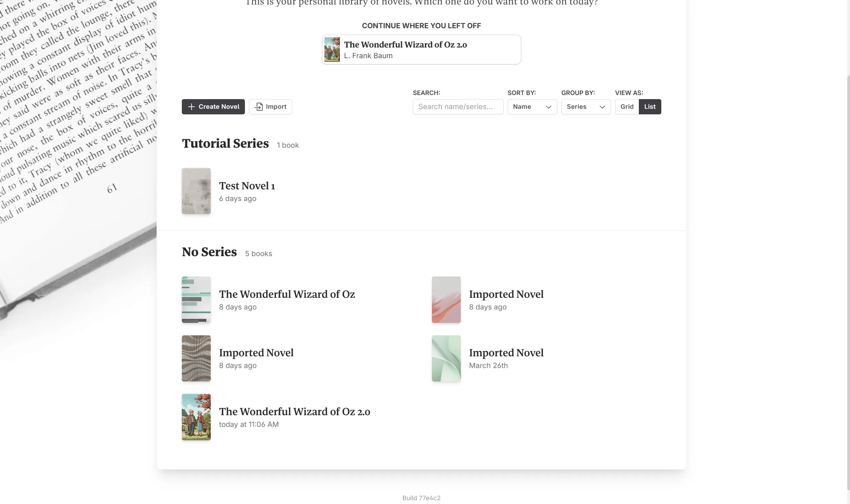This screenshot has height=504, width=850.
Task: Click the Create Novel button
Action: tap(213, 106)
